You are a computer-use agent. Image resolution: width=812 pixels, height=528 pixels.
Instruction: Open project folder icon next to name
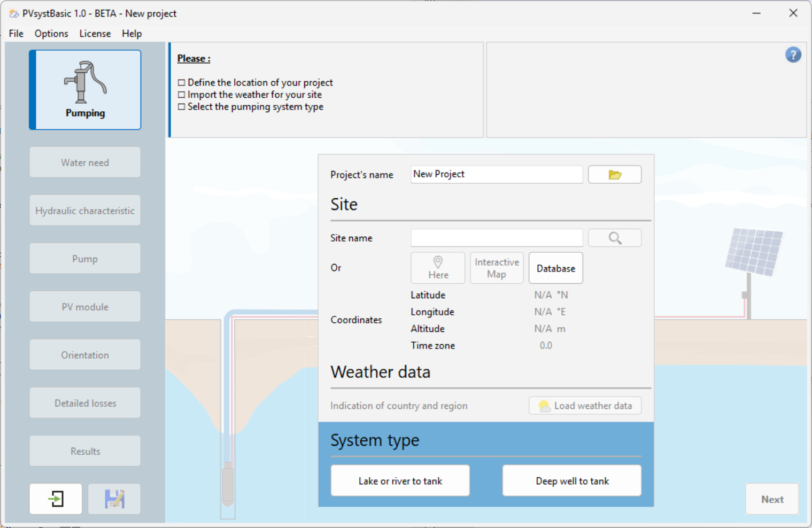pyautogui.click(x=615, y=175)
